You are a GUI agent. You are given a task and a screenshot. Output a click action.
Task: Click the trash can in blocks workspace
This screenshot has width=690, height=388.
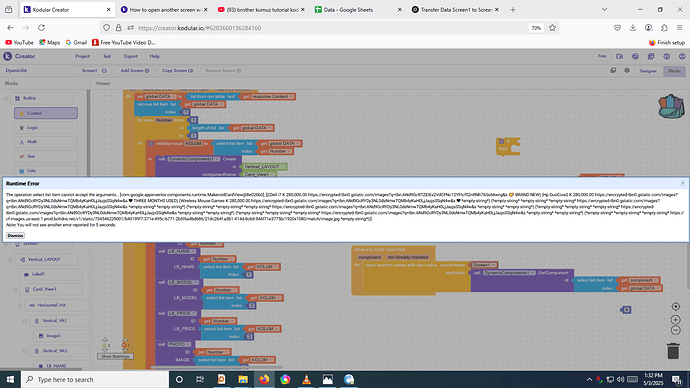(x=673, y=351)
